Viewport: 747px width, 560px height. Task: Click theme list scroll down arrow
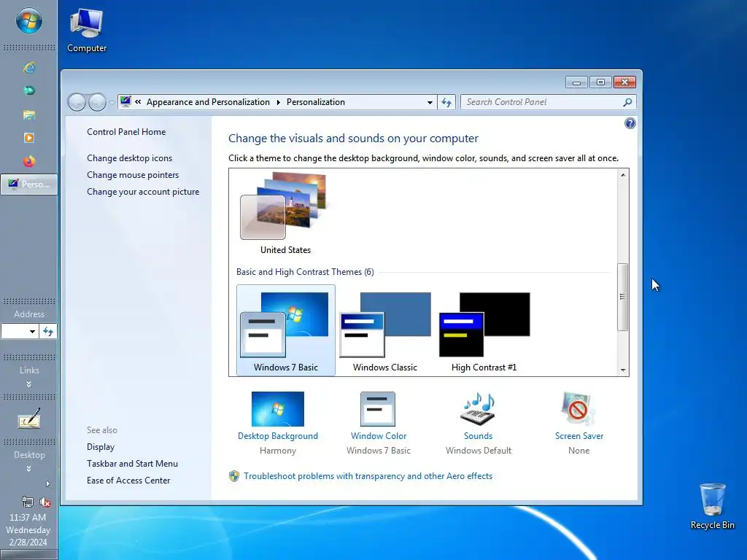coord(623,370)
